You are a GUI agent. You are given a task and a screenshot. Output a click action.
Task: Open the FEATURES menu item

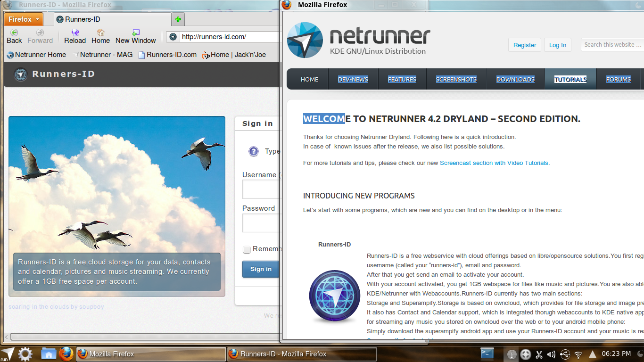pyautogui.click(x=402, y=79)
